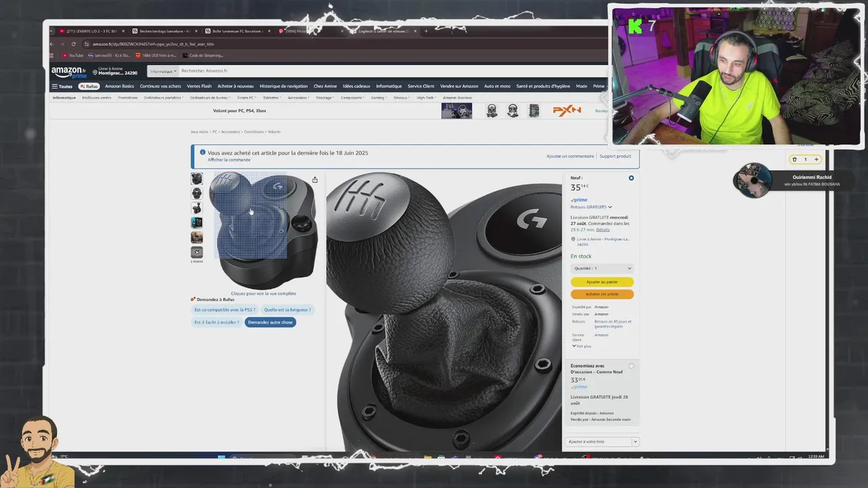Go back with the browser back arrow

click(x=52, y=44)
